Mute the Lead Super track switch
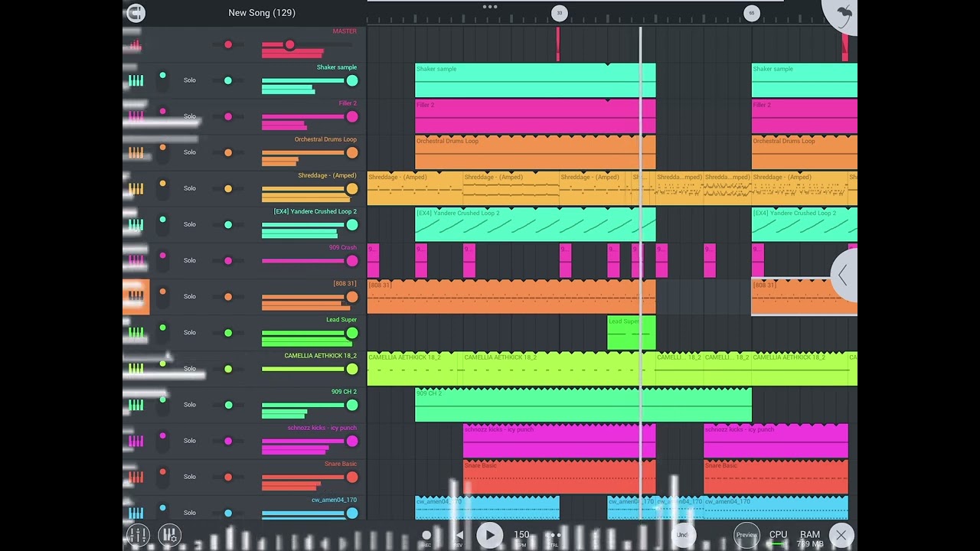This screenshot has height=551, width=980. click(162, 332)
